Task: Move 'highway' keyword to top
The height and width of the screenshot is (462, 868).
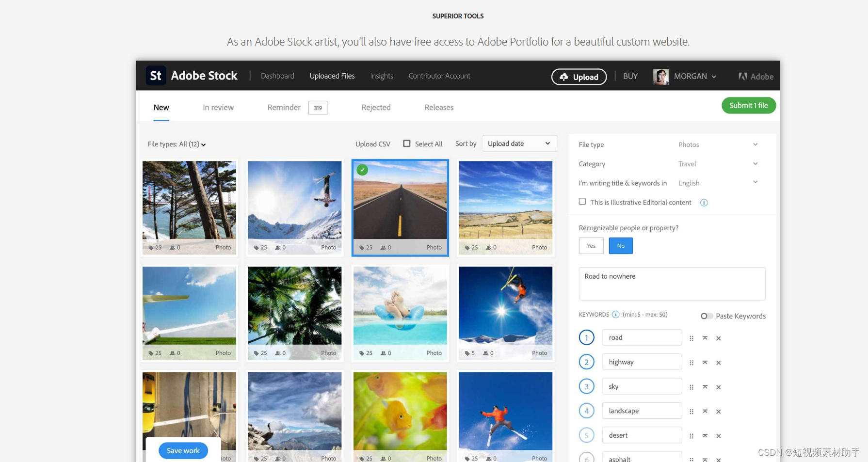Action: coord(705,362)
